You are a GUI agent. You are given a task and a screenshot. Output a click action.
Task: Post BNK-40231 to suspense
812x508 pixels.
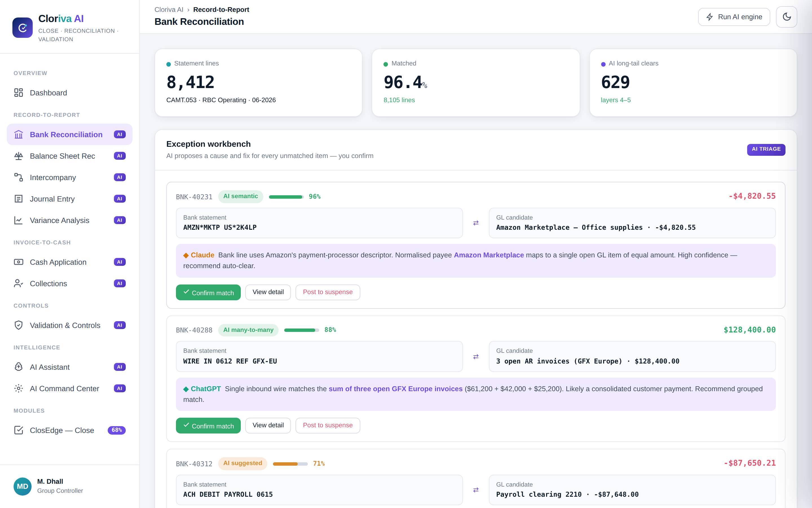click(328, 292)
